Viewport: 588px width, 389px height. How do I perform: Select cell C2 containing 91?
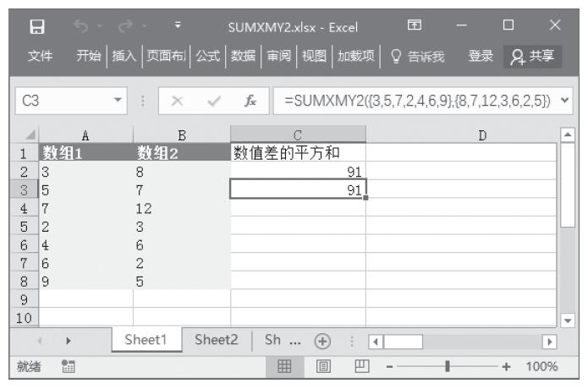click(298, 172)
